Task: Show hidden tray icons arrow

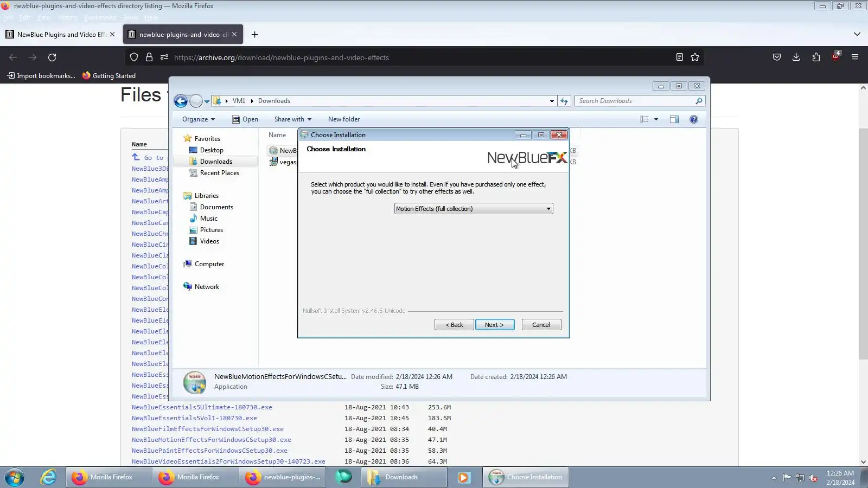Action: click(x=774, y=478)
